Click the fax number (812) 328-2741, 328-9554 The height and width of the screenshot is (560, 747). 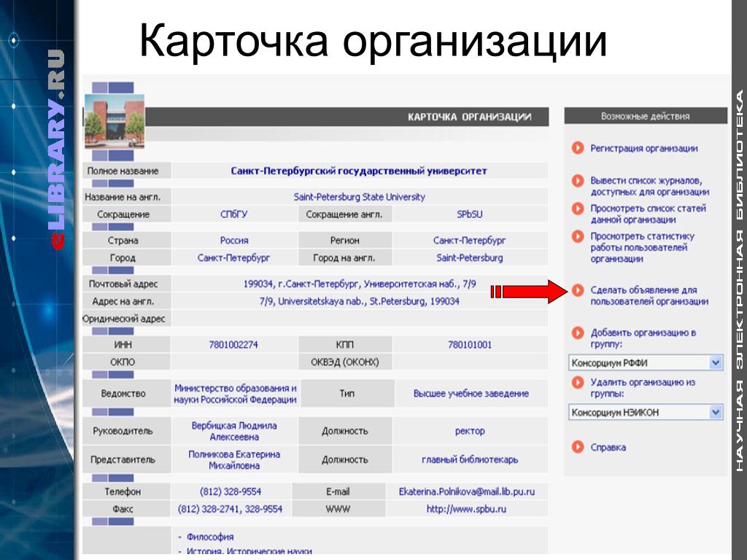[230, 509]
